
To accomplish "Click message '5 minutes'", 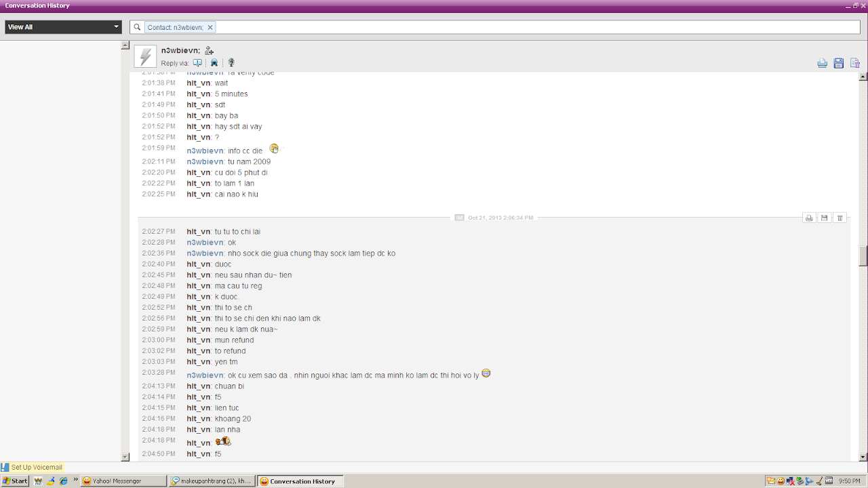I will pyautogui.click(x=231, y=94).
